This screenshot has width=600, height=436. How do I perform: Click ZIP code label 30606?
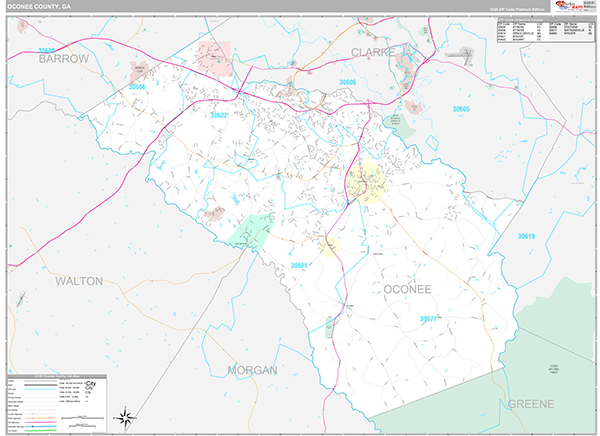(x=347, y=82)
